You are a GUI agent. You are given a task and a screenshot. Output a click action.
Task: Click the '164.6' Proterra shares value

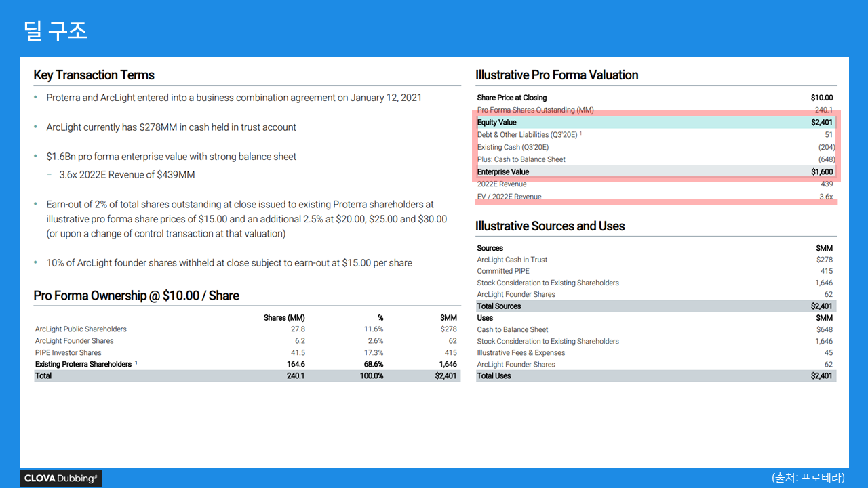click(296, 365)
